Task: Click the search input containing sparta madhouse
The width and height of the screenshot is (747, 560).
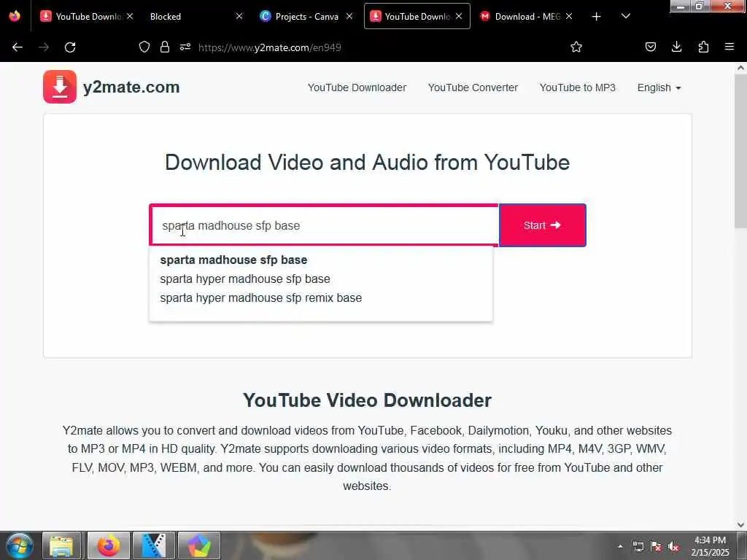Action: click(324, 225)
